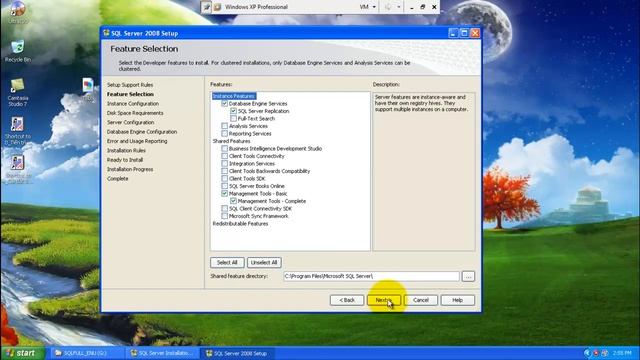Click Setup Support Rules step
The height and width of the screenshot is (360, 640).
(x=130, y=85)
